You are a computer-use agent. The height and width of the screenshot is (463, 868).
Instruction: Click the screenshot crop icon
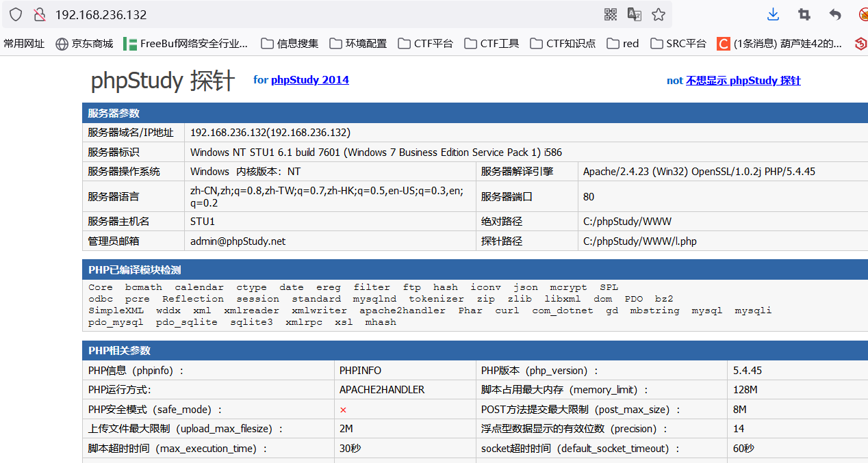pyautogui.click(x=804, y=14)
